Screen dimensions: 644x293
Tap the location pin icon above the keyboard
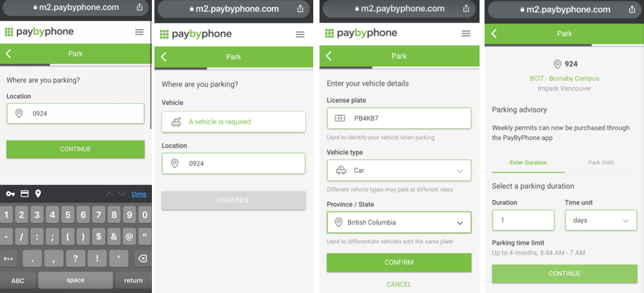point(38,194)
